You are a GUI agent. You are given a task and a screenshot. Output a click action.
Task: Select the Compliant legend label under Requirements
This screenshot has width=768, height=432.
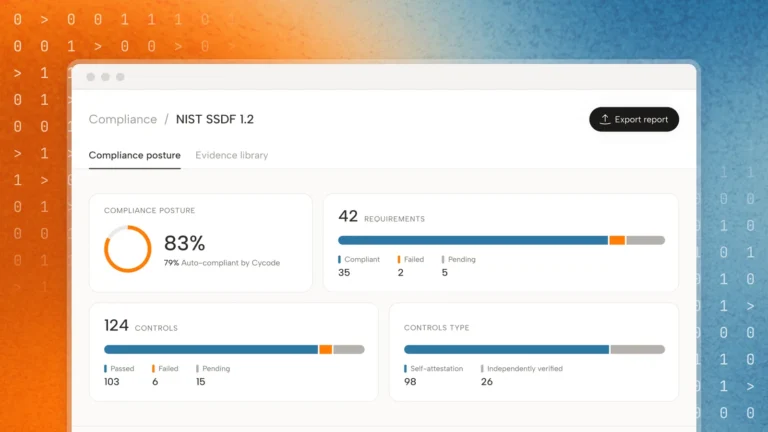point(362,260)
